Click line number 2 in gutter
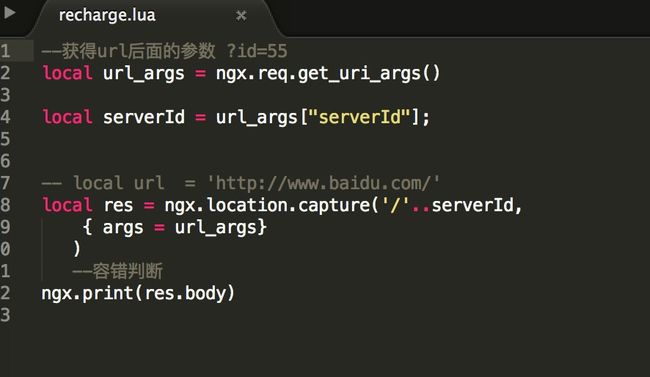 click(5, 73)
